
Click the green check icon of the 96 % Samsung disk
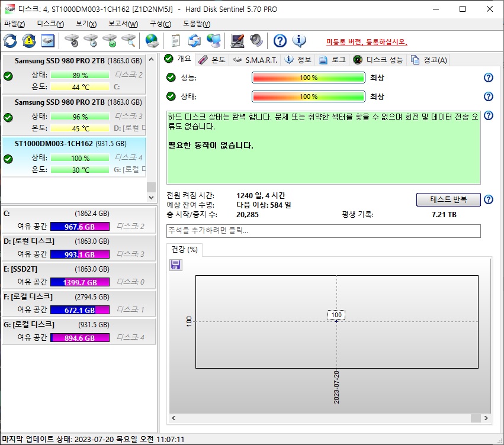pyautogui.click(x=8, y=118)
